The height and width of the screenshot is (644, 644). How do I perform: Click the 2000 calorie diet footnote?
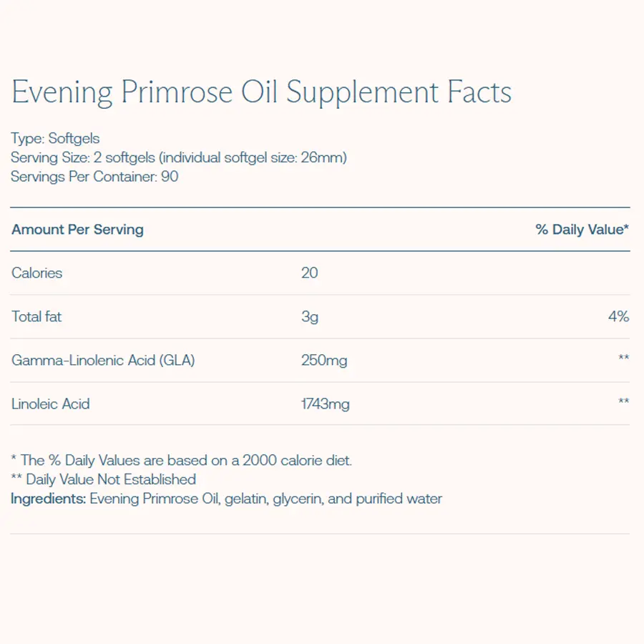pyautogui.click(x=182, y=461)
